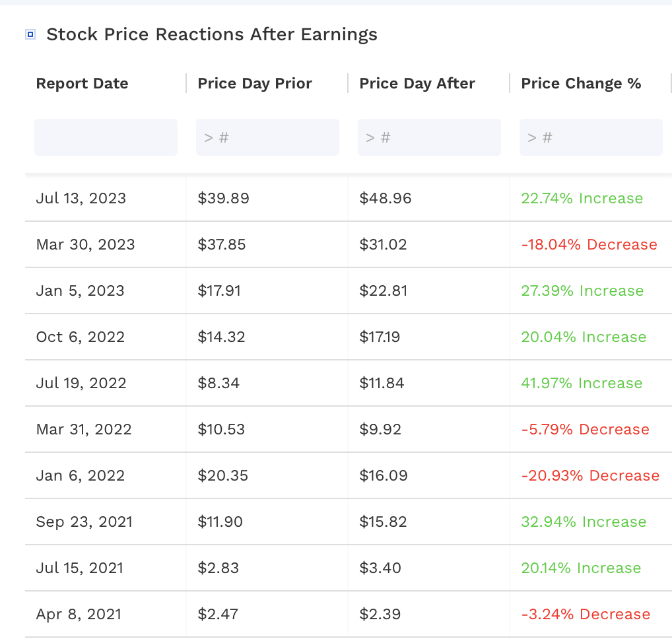Sort by the Report Date column header
The height and width of the screenshot is (643, 672).
(x=82, y=84)
